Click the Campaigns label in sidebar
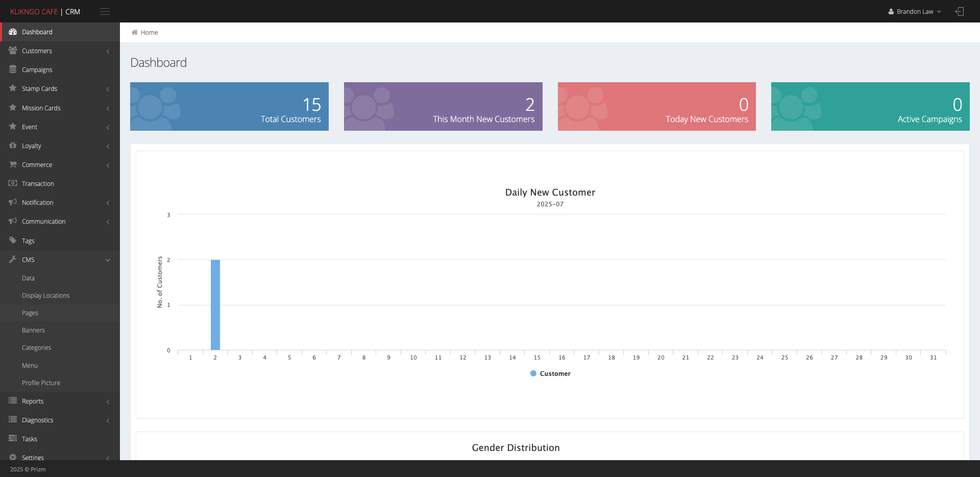Image resolution: width=980 pixels, height=477 pixels. pyautogui.click(x=37, y=69)
